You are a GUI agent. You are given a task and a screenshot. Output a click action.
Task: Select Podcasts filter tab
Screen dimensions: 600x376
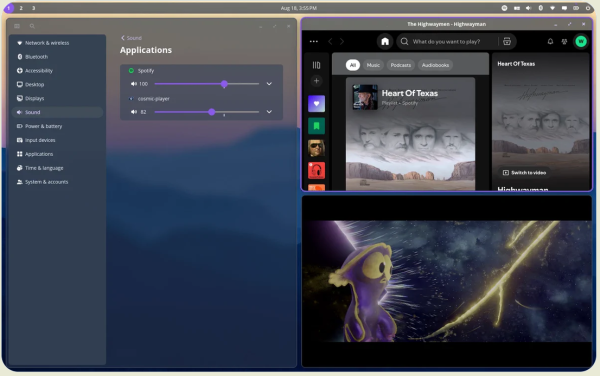tap(401, 65)
